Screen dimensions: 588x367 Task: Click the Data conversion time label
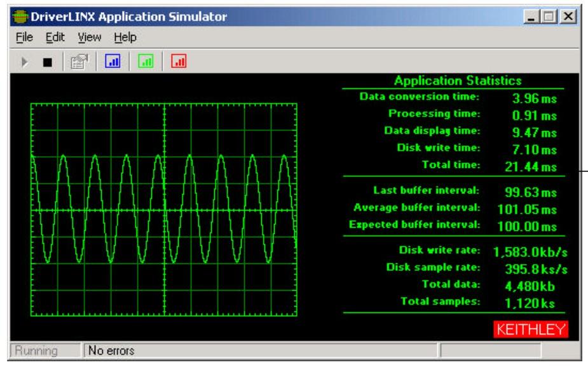click(x=420, y=97)
